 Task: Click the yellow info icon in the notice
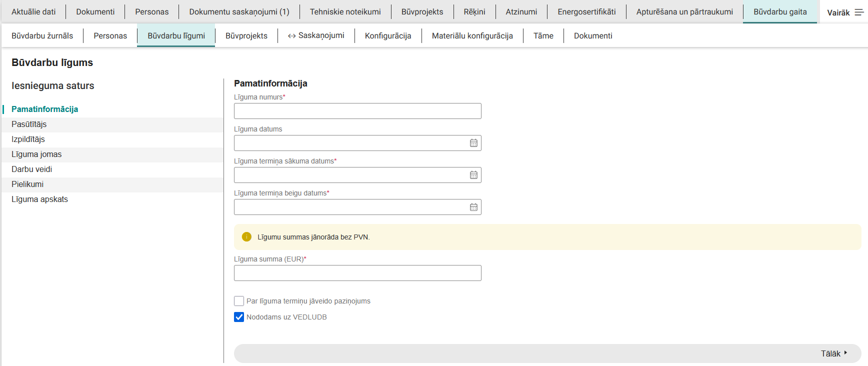[x=246, y=237]
